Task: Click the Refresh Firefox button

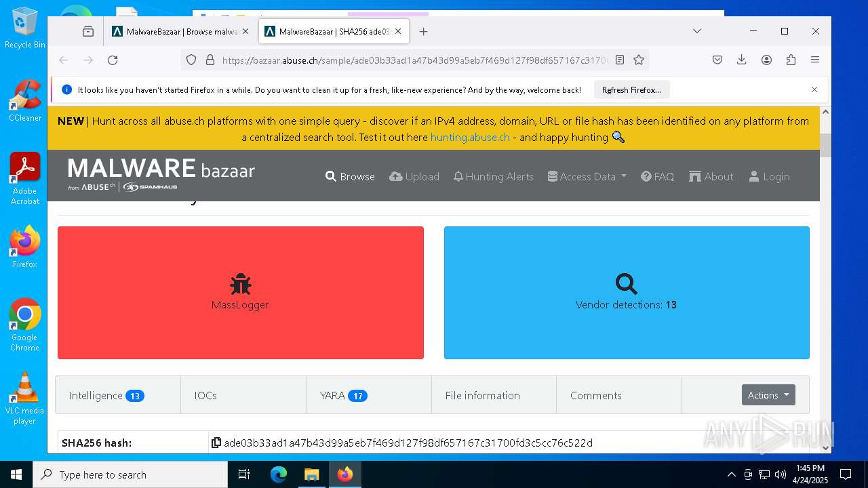Action: tap(631, 89)
